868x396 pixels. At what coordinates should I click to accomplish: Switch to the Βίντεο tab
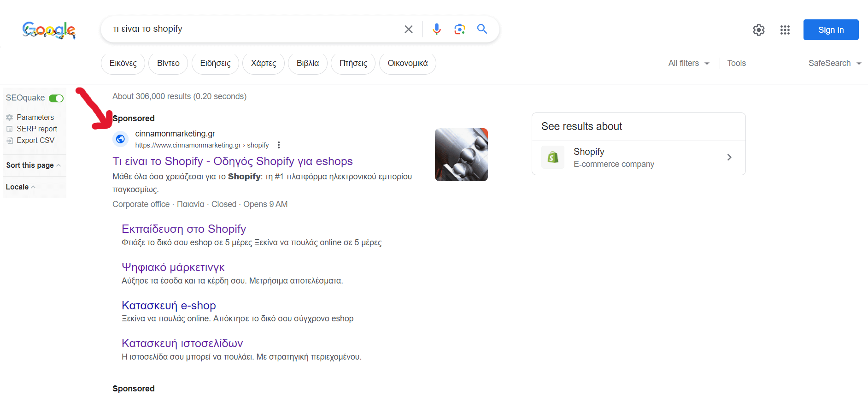tap(168, 64)
